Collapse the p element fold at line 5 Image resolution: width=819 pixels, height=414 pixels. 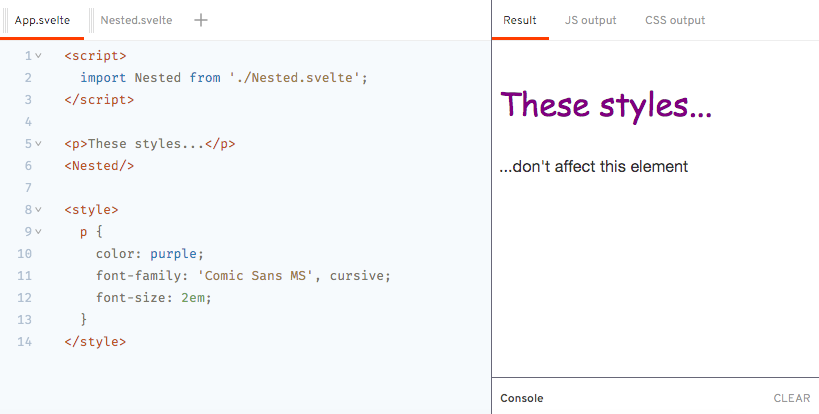39,144
